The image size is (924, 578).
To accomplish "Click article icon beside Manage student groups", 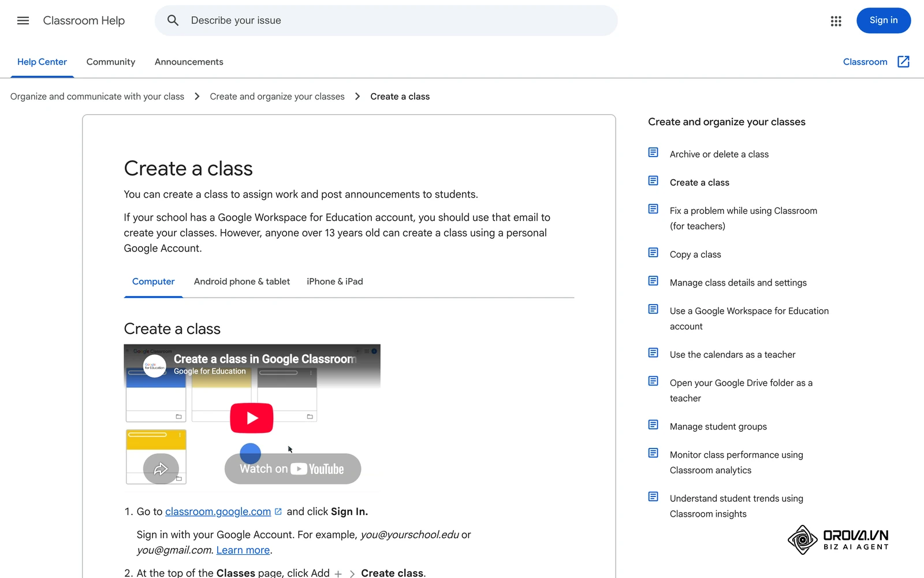I will coord(653,425).
